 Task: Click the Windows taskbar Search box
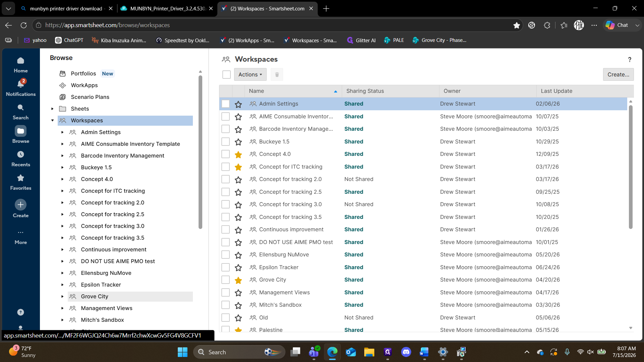tap(239, 352)
